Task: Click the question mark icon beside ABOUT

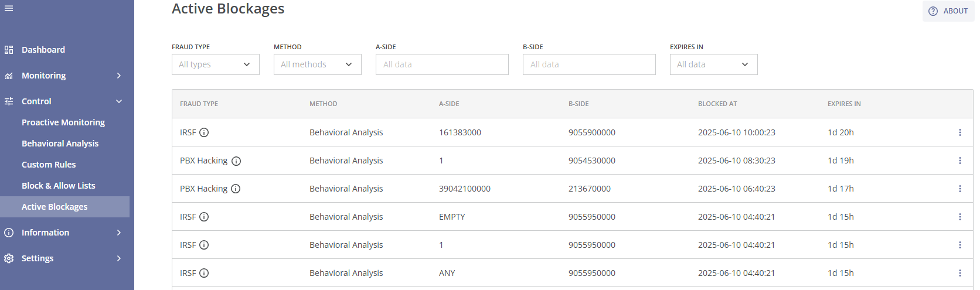Action: (x=933, y=11)
